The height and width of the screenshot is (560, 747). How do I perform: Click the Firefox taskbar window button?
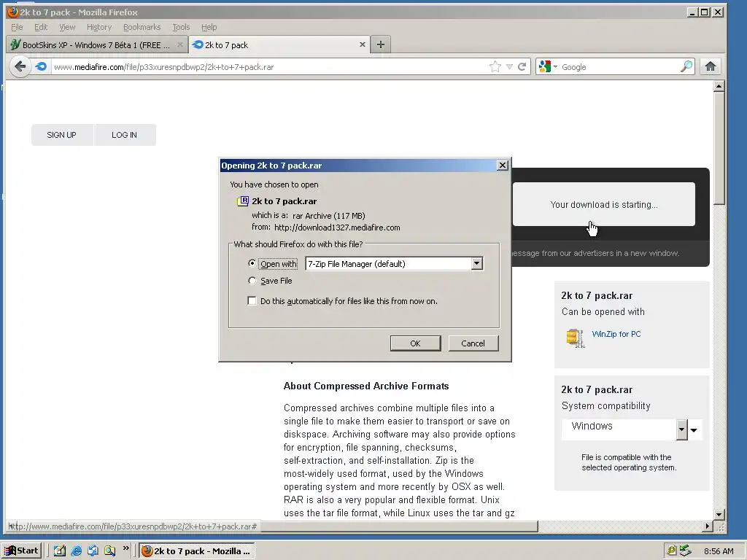coord(197,551)
